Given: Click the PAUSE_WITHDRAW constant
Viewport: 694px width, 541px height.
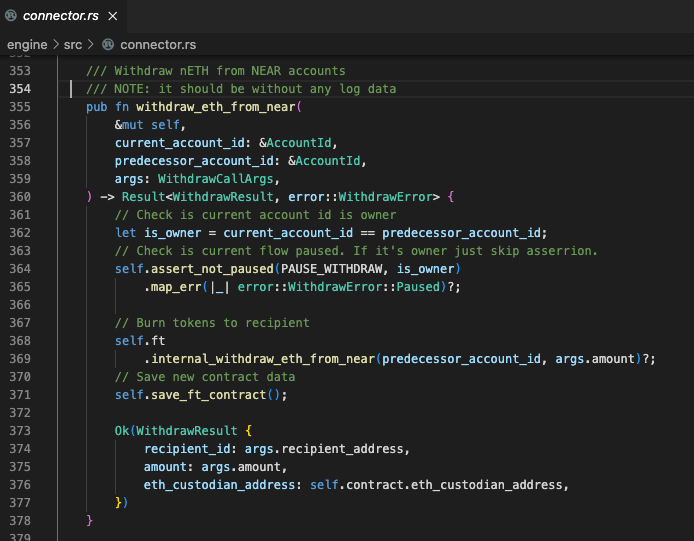Looking at the screenshot, I should 330,269.
